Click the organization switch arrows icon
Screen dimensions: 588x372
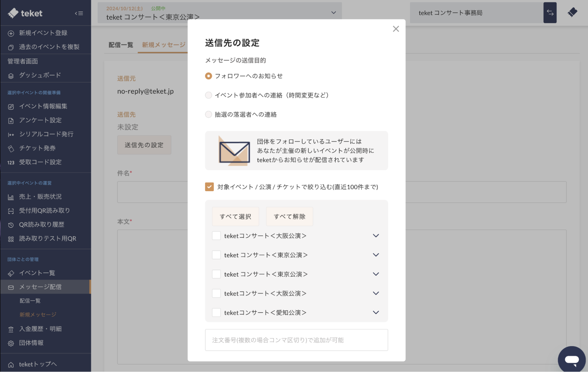550,13
